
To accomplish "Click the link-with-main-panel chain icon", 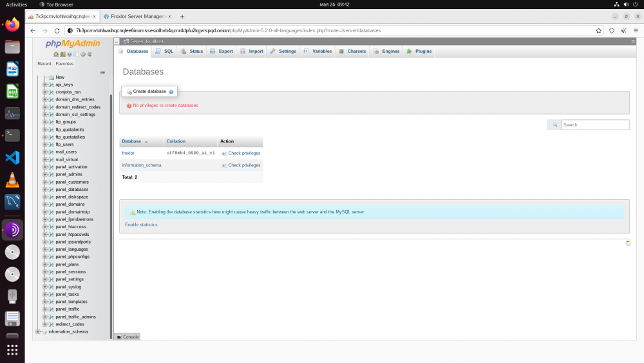I will point(102,72).
